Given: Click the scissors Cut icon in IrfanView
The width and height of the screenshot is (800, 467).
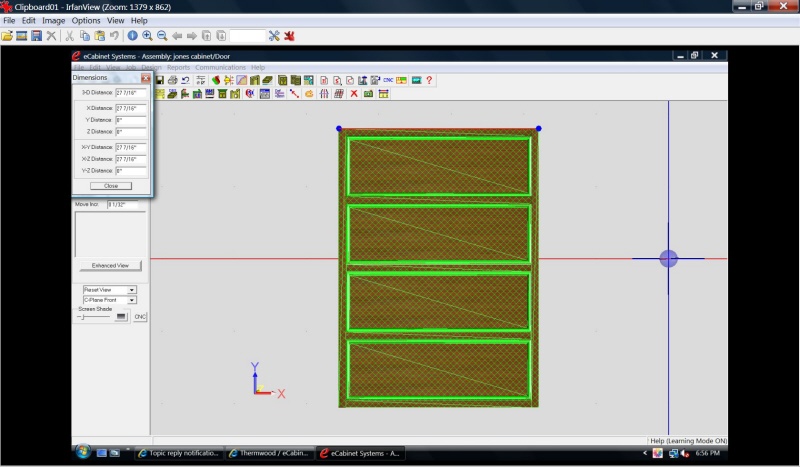Looking at the screenshot, I should (x=69, y=36).
